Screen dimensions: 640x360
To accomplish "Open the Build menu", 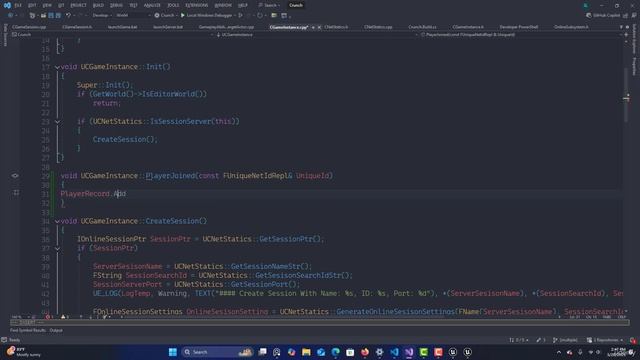I will pyautogui.click(x=98, y=5).
